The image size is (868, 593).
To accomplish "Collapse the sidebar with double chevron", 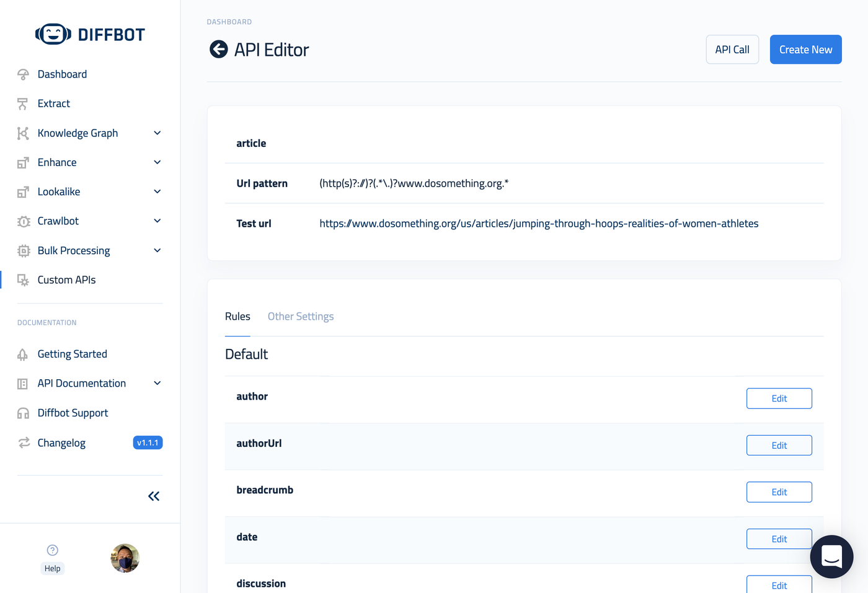I will (x=154, y=496).
